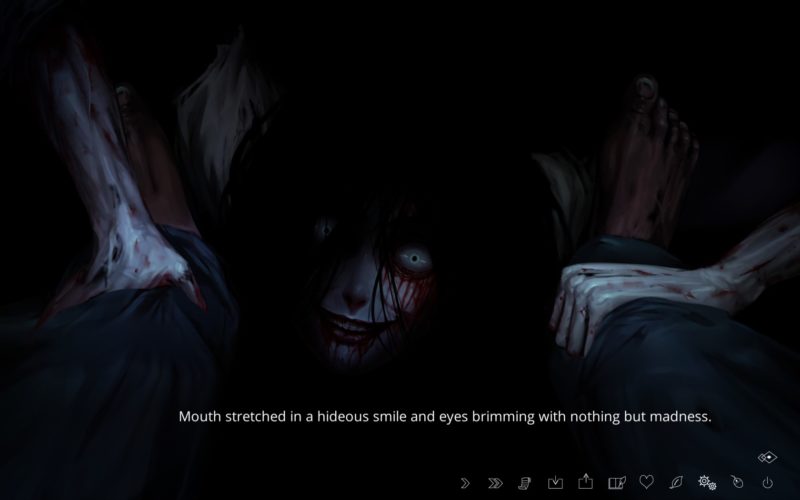Open the scroll-shaped text log icon
The width and height of the screenshot is (800, 500).
pyautogui.click(x=524, y=483)
